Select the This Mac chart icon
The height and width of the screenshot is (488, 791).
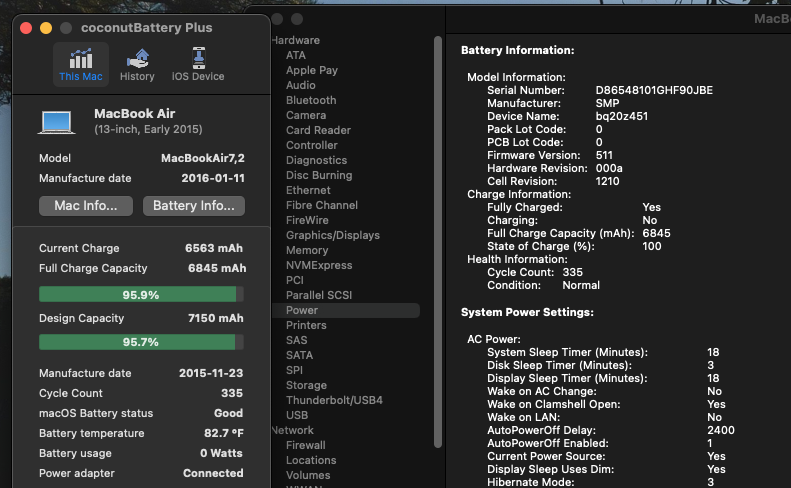click(x=81, y=59)
